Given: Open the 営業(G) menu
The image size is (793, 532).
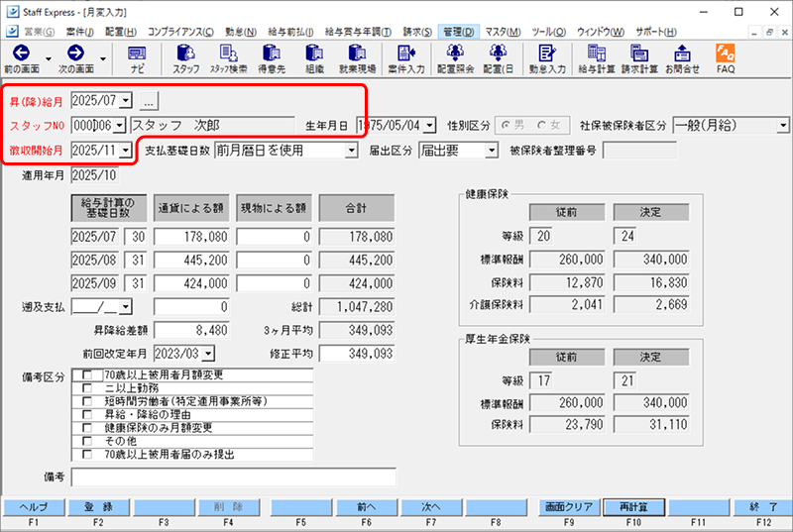Looking at the screenshot, I should pos(39,32).
